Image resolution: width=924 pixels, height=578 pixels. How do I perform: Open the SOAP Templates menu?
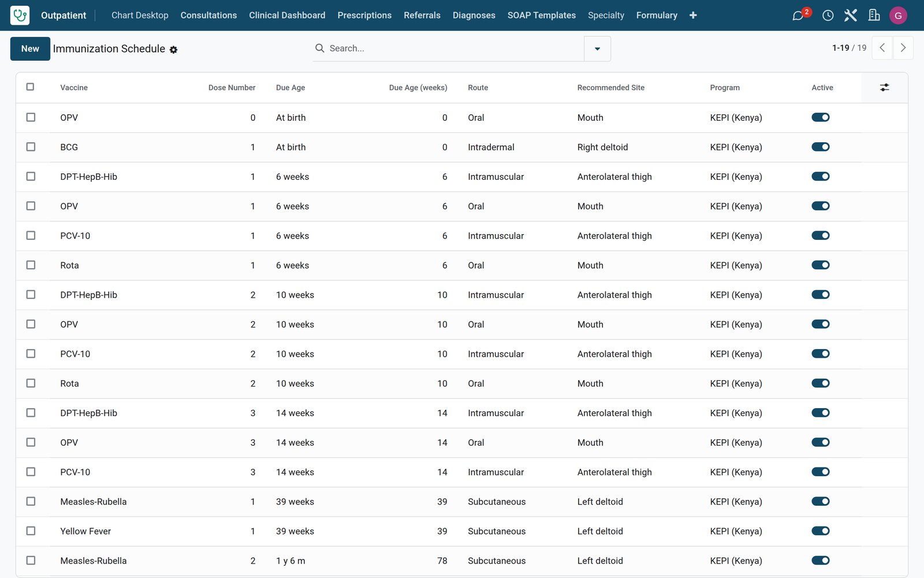pos(542,15)
